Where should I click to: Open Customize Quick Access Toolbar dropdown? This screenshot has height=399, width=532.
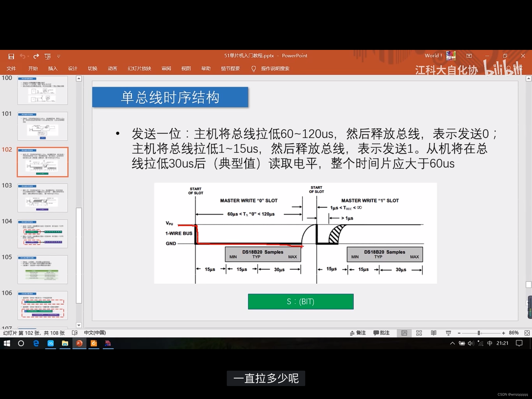pyautogui.click(x=59, y=56)
